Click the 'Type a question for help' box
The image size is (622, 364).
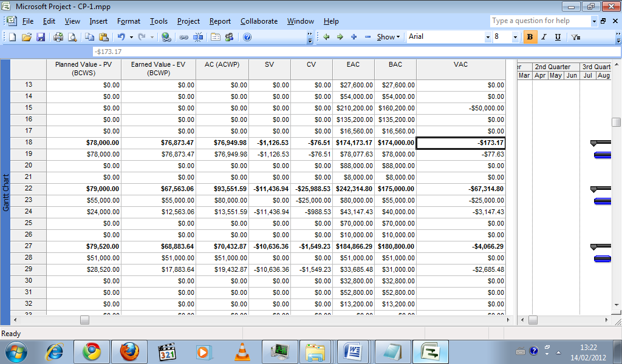point(539,21)
